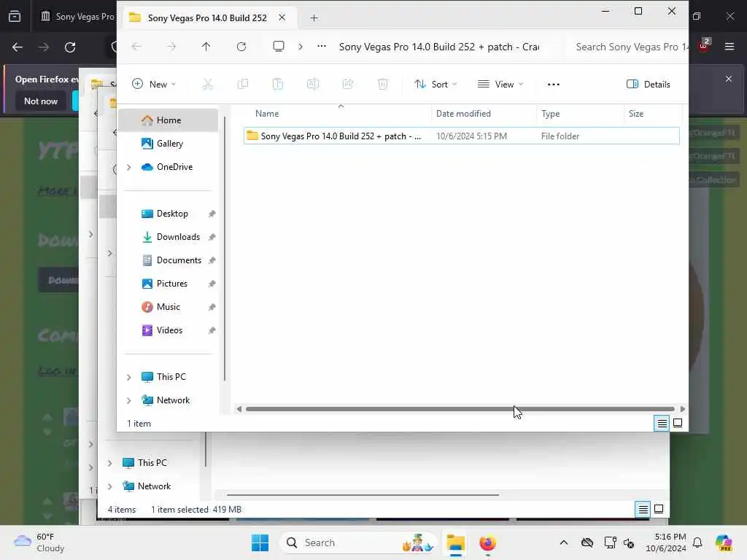The height and width of the screenshot is (560, 747).
Task: Unpin Downloads using its pin icon
Action: click(212, 237)
